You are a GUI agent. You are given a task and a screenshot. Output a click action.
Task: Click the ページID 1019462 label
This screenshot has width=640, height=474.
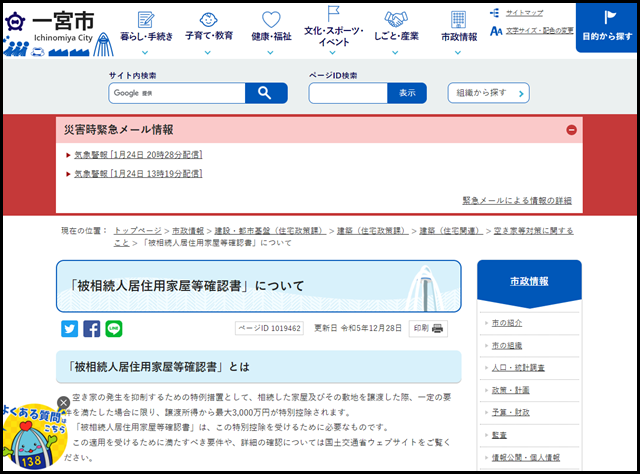[x=269, y=328]
